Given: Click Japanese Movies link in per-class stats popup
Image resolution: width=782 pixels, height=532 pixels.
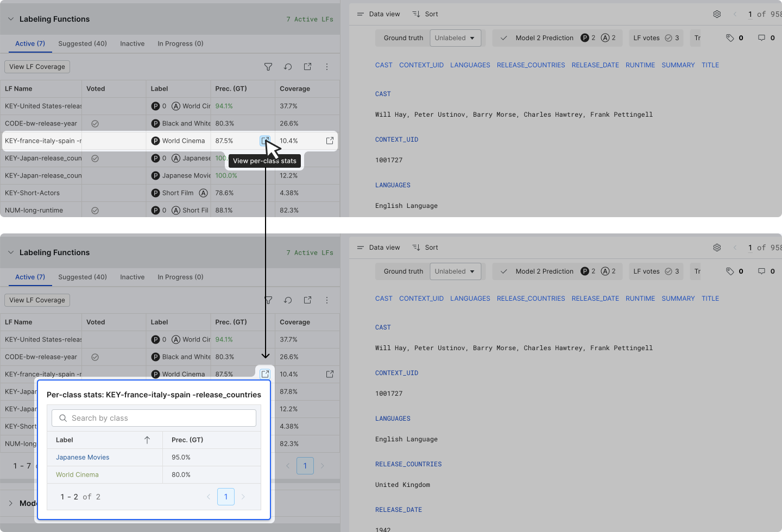Looking at the screenshot, I should (x=83, y=457).
